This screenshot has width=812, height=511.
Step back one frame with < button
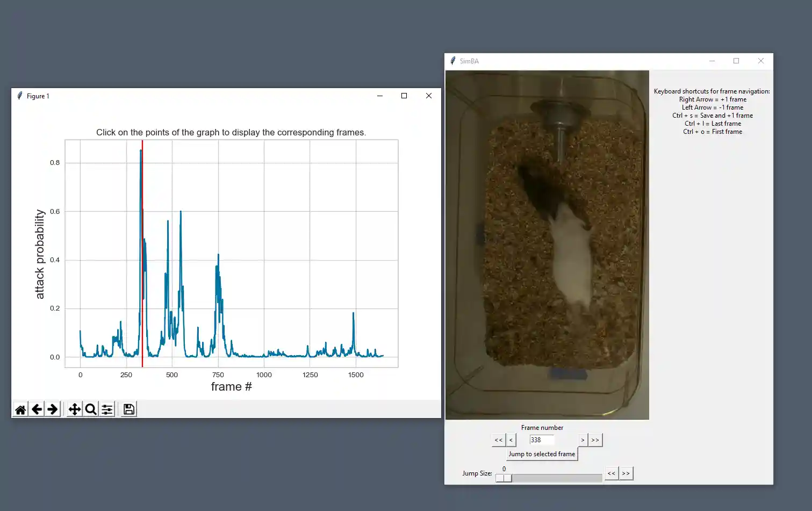[511, 440]
